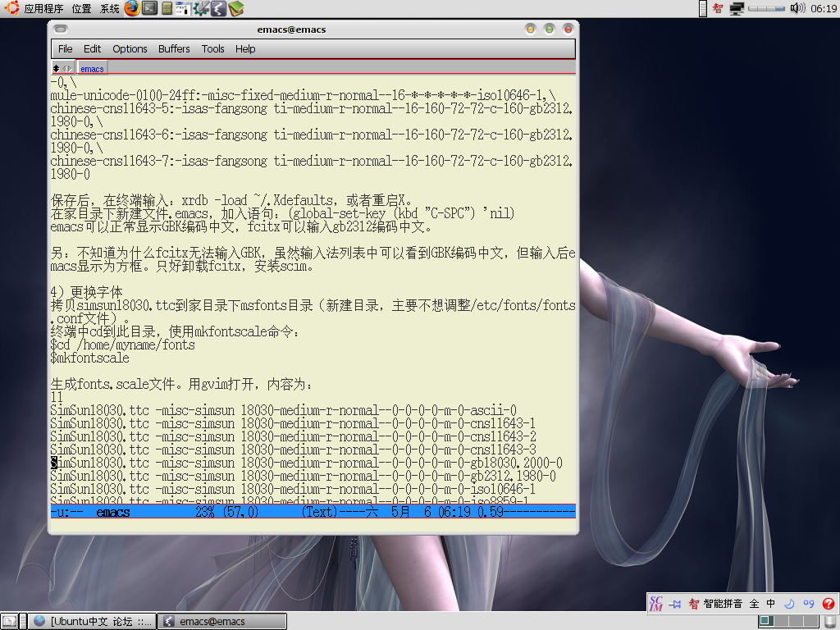Switch to emacs@emacs taskbar button
This screenshot has width=840, height=630.
(x=222, y=622)
